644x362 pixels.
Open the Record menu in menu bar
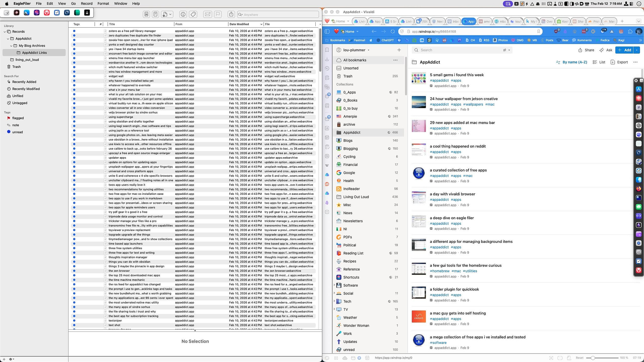[x=86, y=3]
